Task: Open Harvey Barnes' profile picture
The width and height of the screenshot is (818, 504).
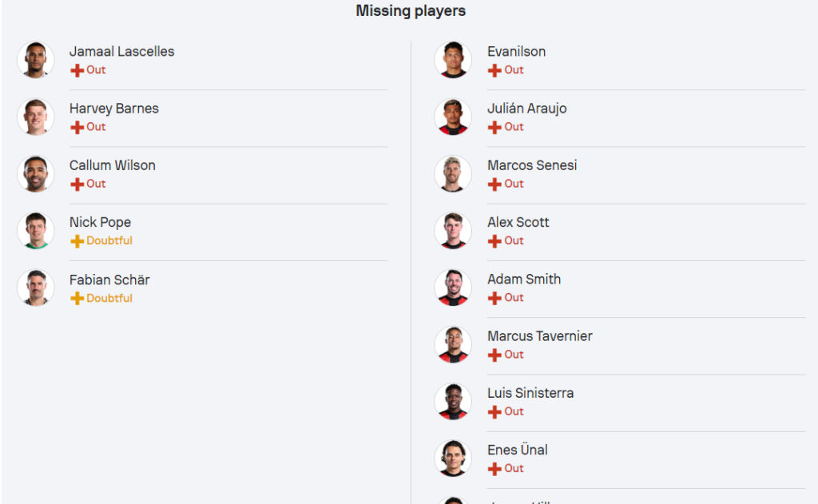Action: point(35,117)
